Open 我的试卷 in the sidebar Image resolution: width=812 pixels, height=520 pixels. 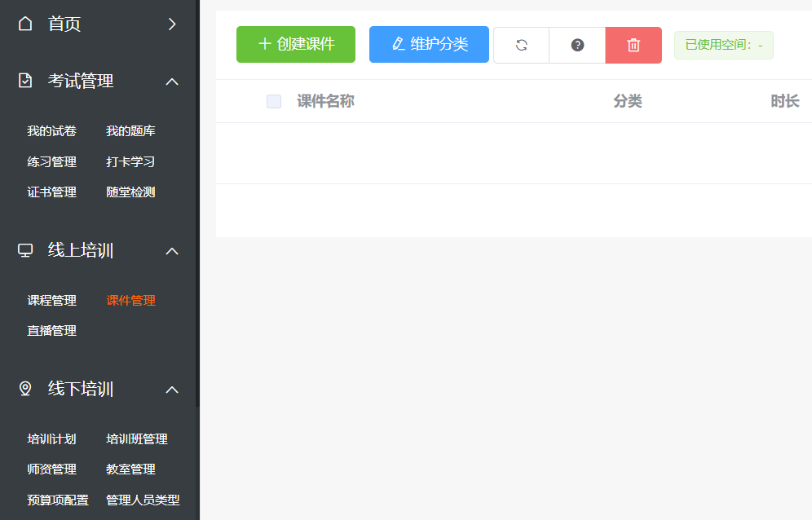pyautogui.click(x=51, y=131)
